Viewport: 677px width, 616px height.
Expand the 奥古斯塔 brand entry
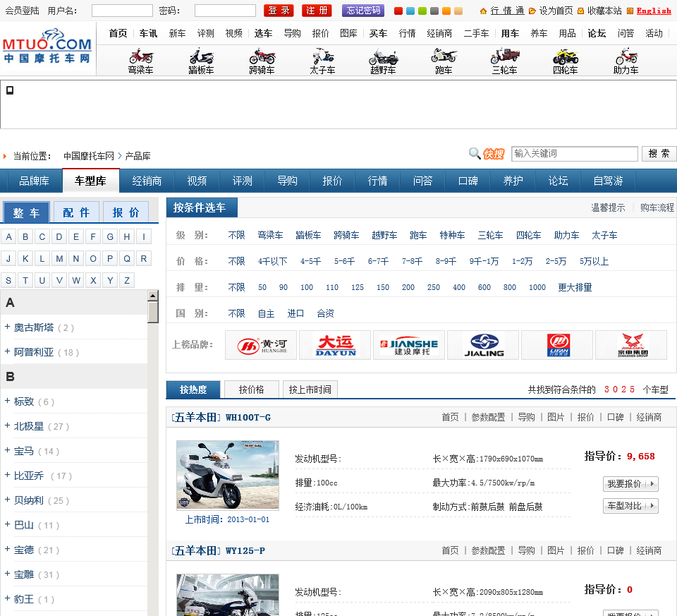click(7, 327)
